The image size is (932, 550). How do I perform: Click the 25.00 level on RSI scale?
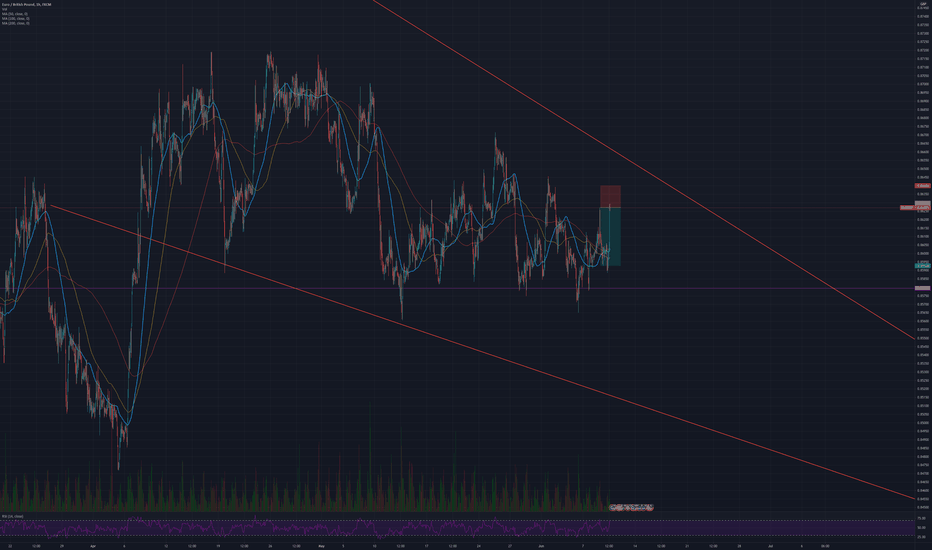point(921,536)
